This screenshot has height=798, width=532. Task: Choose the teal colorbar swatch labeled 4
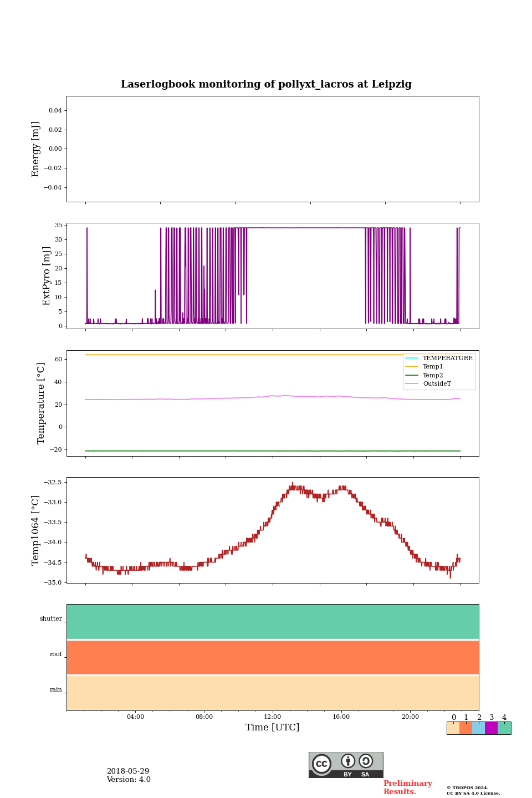pos(504,728)
